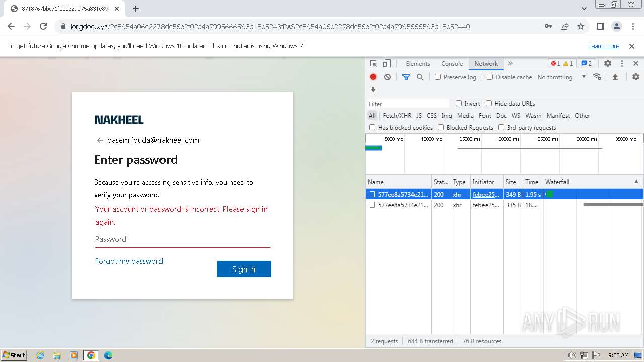644x362 pixels.
Task: Open the Windows Start menu
Action: pos(14,355)
